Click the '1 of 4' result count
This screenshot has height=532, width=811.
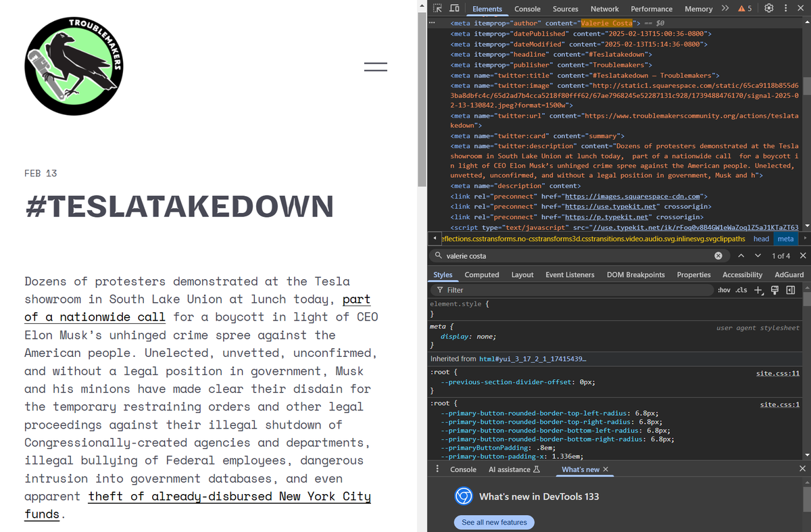point(781,256)
